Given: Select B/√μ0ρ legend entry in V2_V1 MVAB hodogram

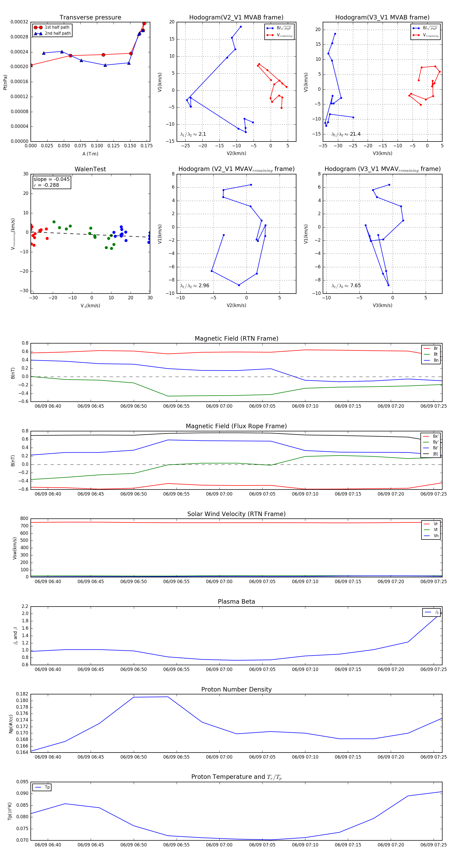Looking at the screenshot, I should [279, 28].
